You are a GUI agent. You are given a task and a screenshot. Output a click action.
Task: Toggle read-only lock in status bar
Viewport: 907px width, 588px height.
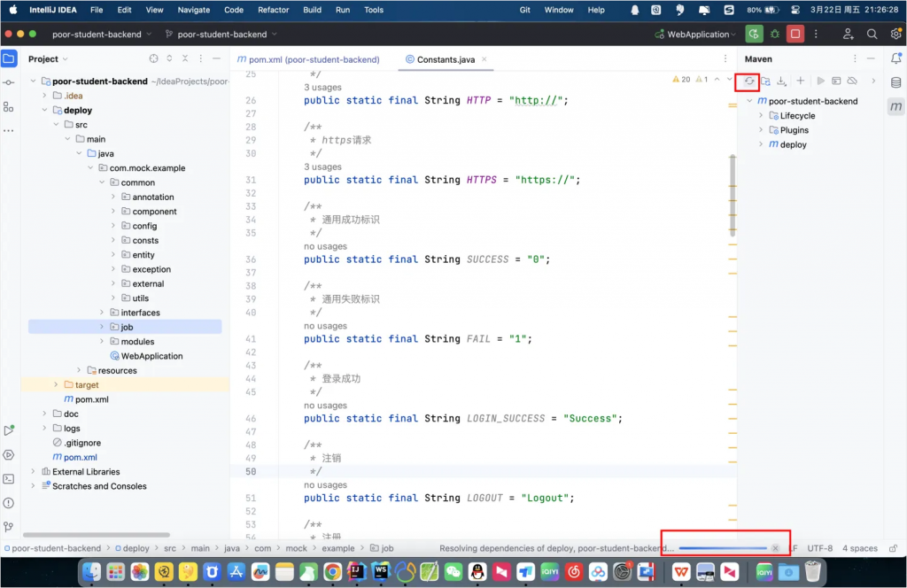click(893, 548)
